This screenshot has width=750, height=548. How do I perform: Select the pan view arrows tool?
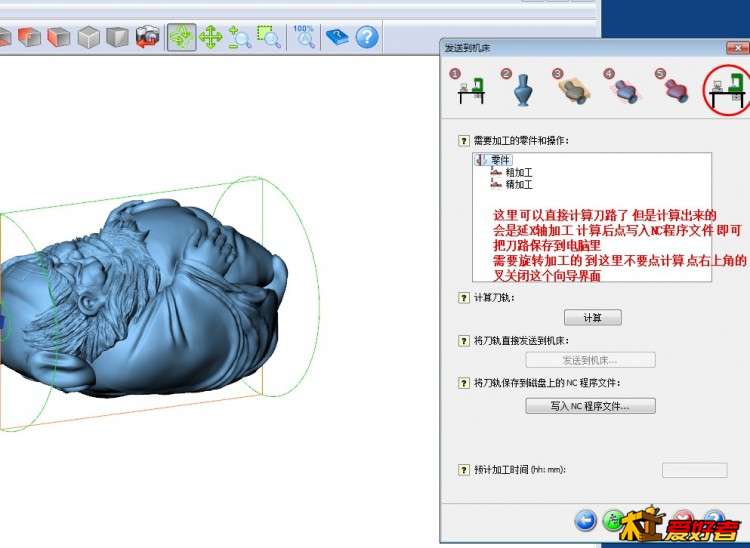210,37
